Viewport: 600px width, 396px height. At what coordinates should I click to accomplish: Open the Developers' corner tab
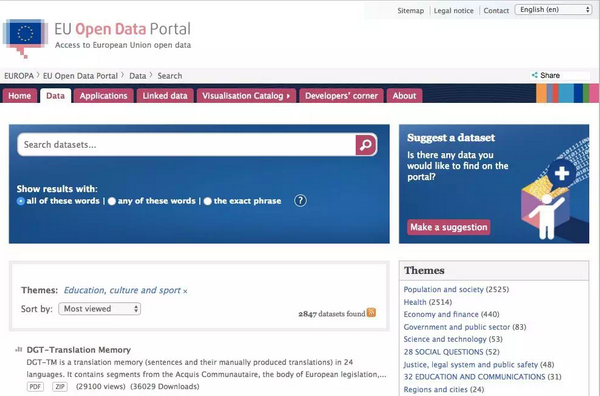[341, 96]
